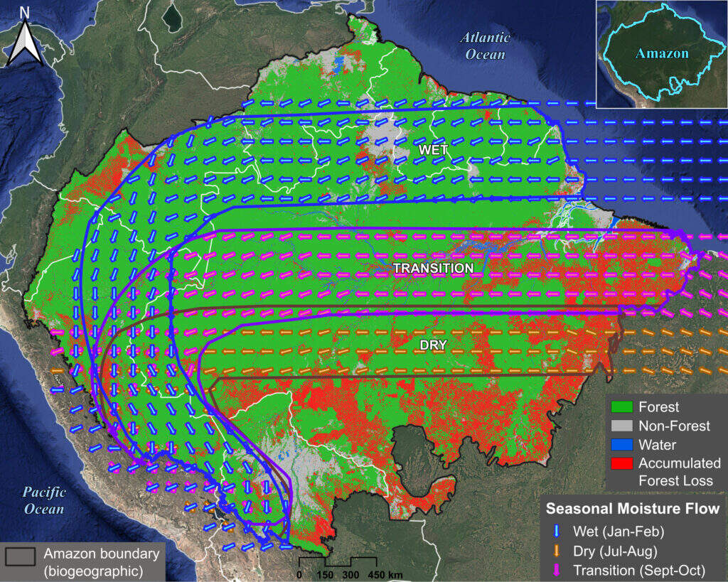This screenshot has height=582, width=728.
Task: Click the "Forest" legend text
Action: tap(658, 407)
